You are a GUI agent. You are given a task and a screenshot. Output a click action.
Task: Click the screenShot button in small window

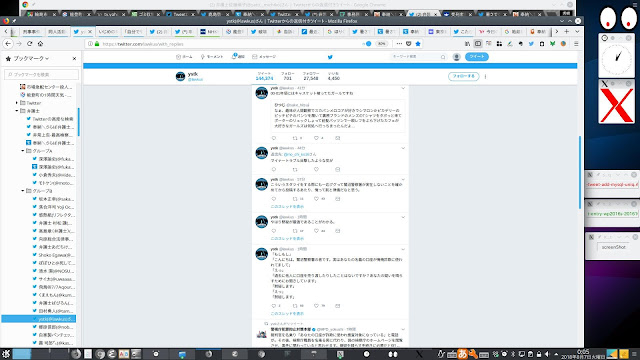point(613,247)
